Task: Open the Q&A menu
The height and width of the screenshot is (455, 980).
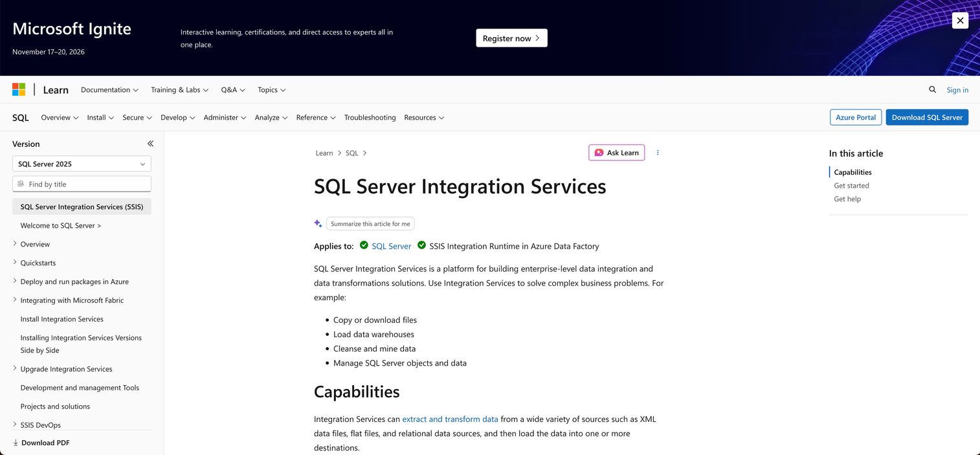Action: (233, 90)
